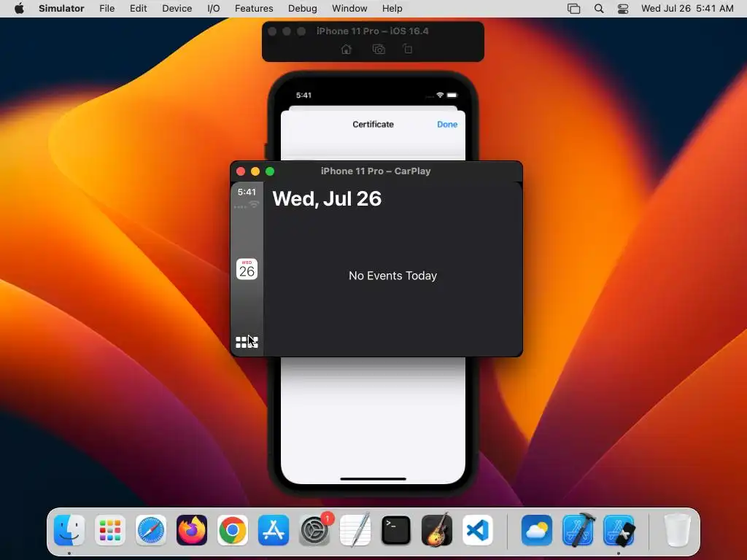Click the CarPlay sidebar clock showing 5:41

click(x=247, y=192)
